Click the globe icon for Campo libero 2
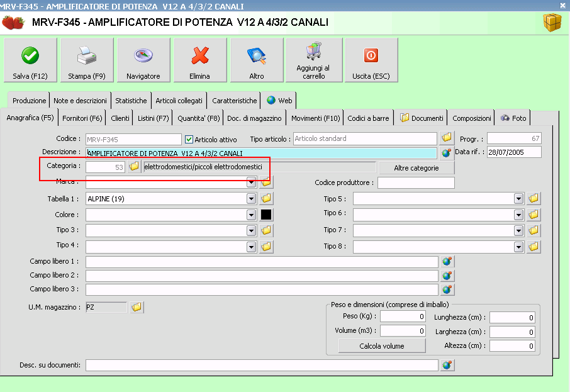570x392 pixels. click(447, 276)
